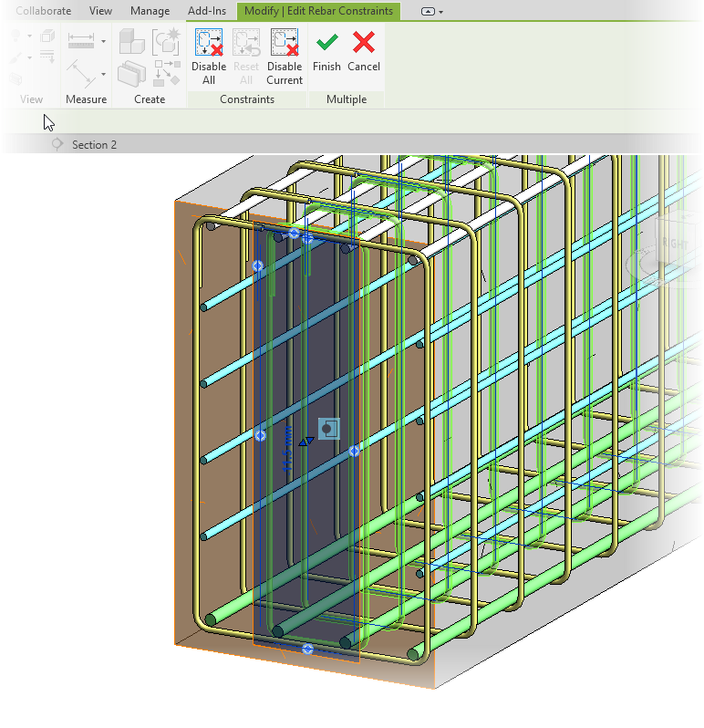Click the green Finish checkmark

[x=326, y=42]
